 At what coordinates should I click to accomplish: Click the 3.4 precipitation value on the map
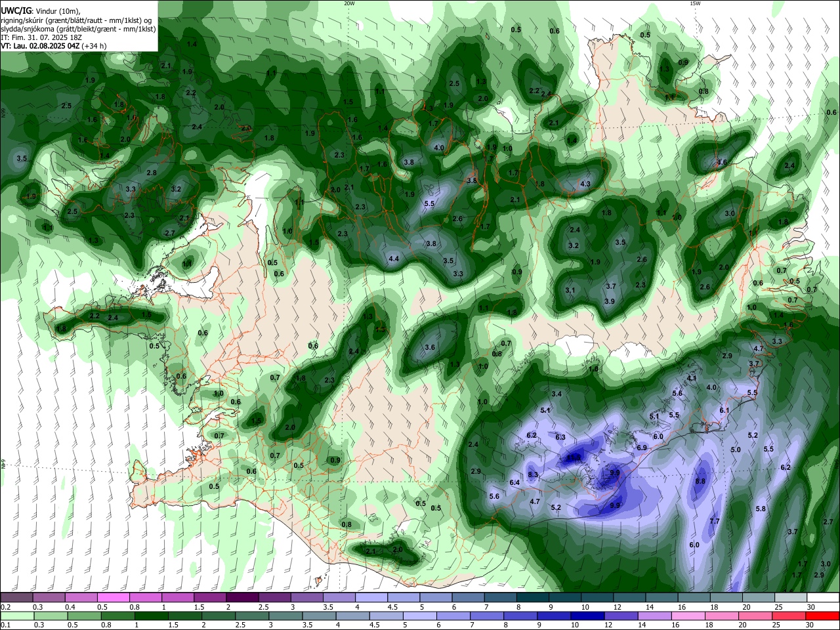pos(556,394)
